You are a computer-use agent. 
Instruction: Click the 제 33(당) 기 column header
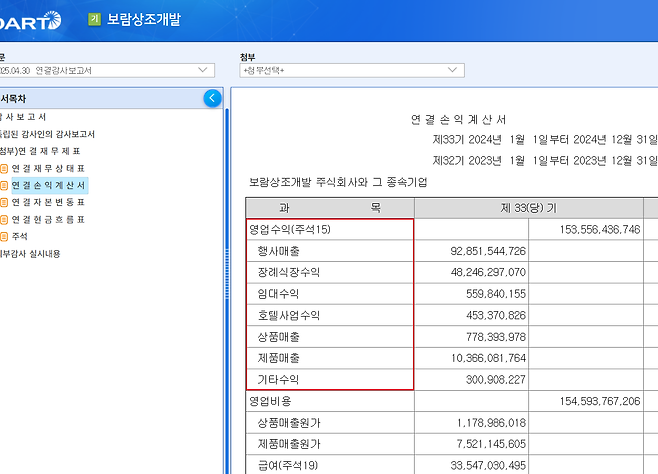click(x=529, y=208)
